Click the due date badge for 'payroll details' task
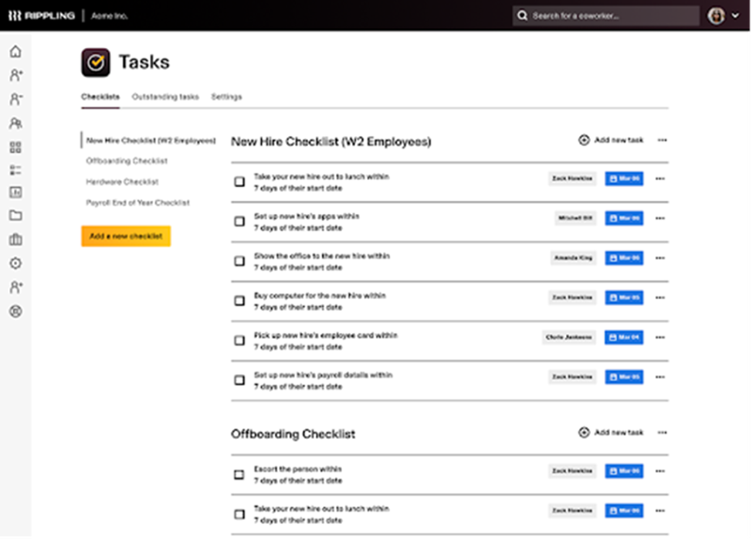This screenshot has height=541, width=756. tap(624, 376)
